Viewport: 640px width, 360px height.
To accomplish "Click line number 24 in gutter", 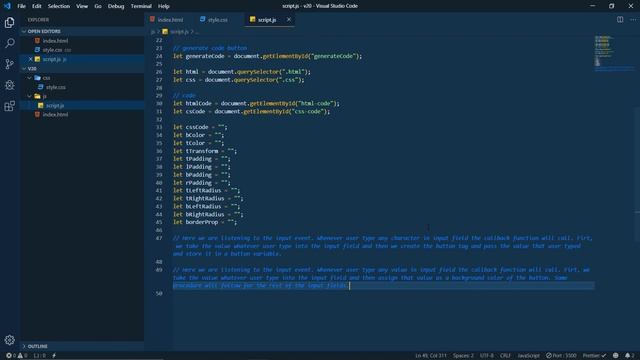I will pyautogui.click(x=159, y=56).
